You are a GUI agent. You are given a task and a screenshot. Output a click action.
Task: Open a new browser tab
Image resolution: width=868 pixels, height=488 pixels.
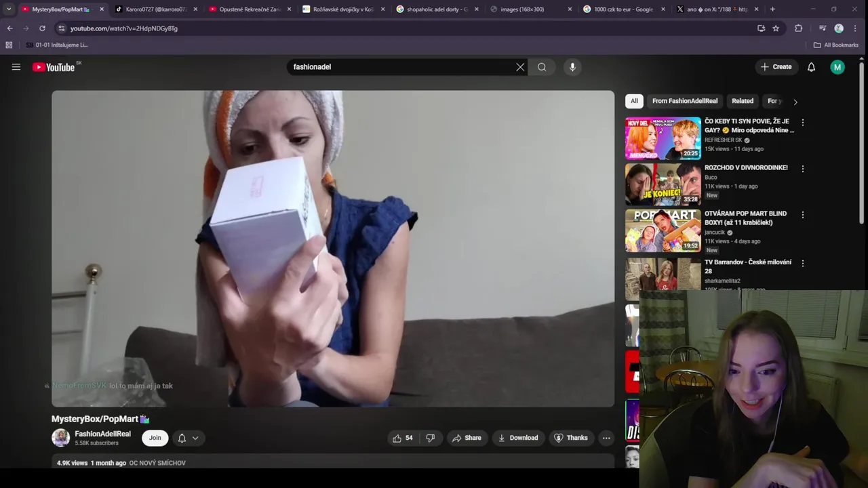click(772, 9)
